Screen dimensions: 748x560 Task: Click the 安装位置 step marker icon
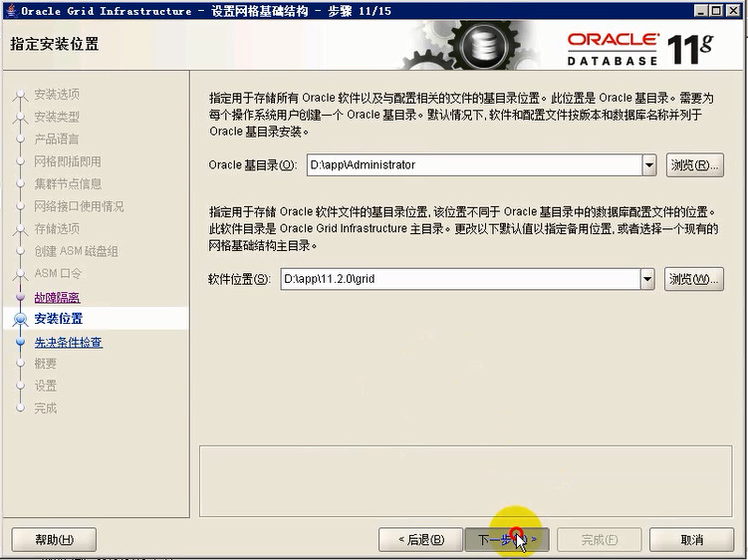[x=20, y=319]
